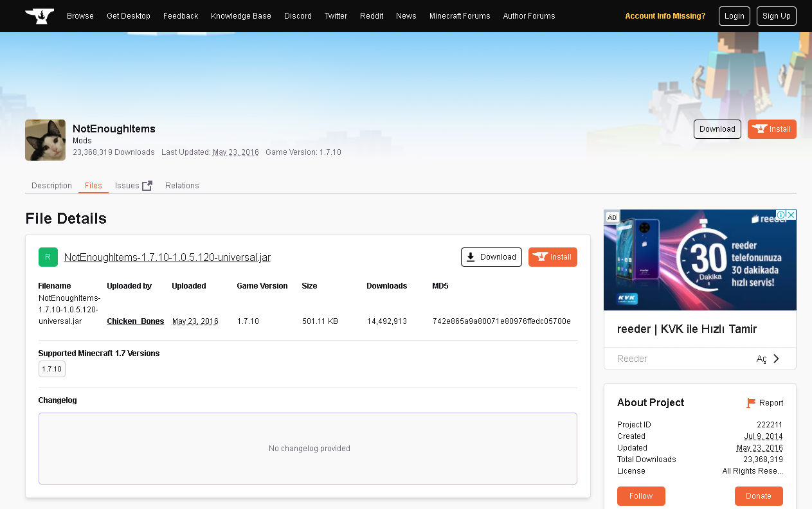The height and width of the screenshot is (509, 812).
Task: Select the Files tab
Action: pos(93,186)
